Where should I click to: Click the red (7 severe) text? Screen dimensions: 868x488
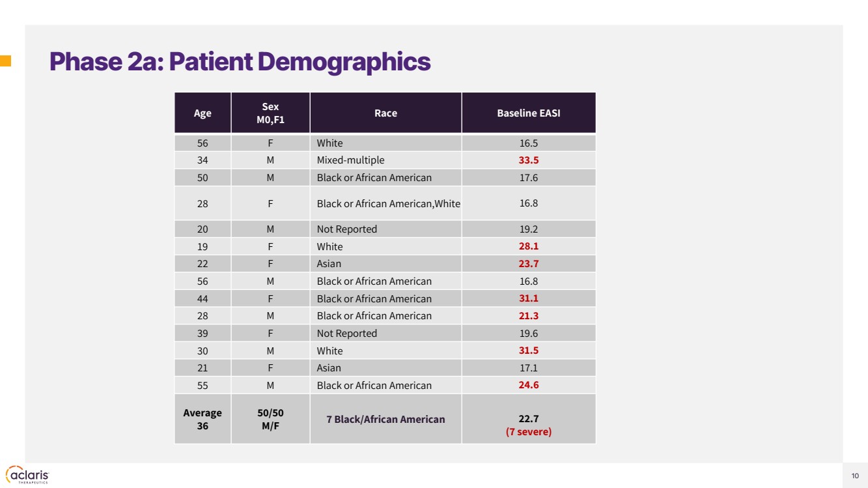point(528,432)
